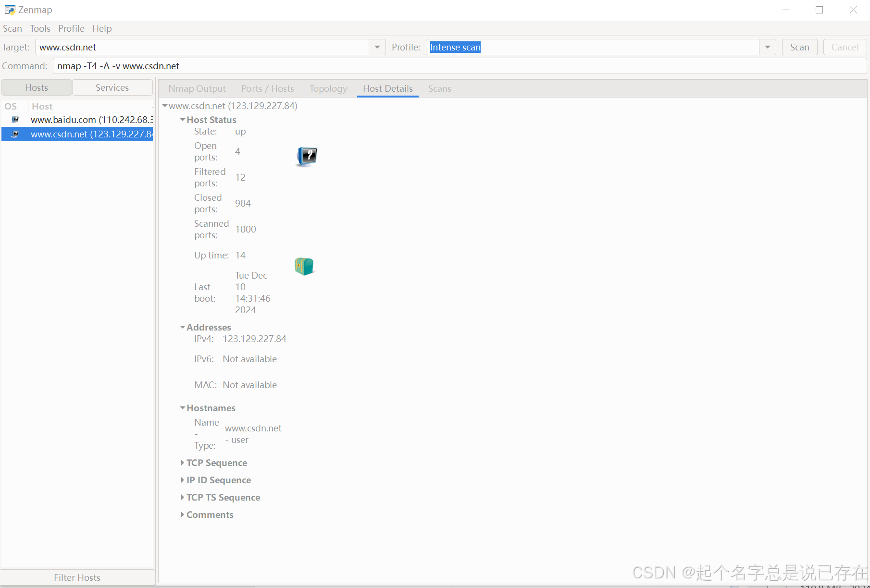Collapse the www.csdn.net (123.129.227.84) tree node
The height and width of the screenshot is (588, 870).
[x=165, y=106]
